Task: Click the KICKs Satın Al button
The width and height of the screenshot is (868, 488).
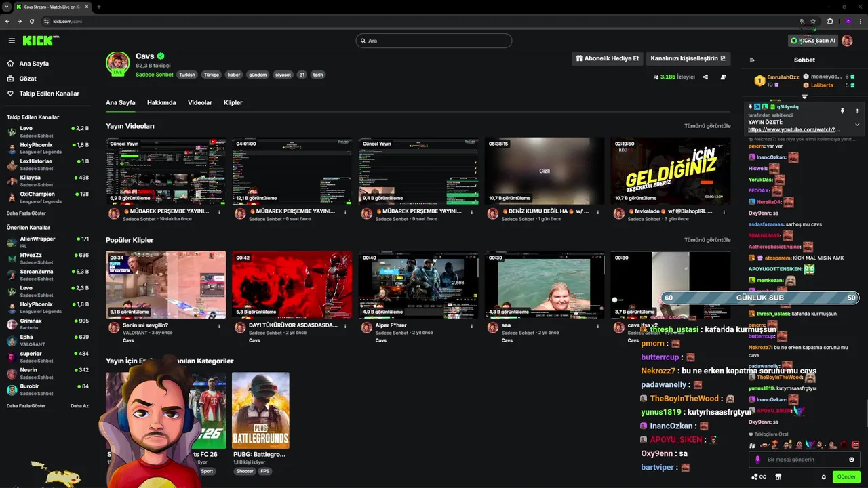Action: [x=813, y=41]
